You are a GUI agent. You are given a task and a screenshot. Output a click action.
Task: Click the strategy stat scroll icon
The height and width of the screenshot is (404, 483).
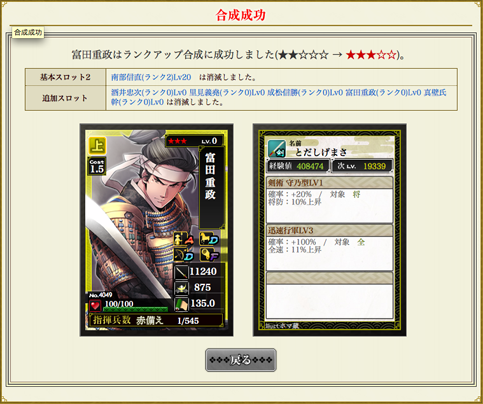click(x=181, y=304)
